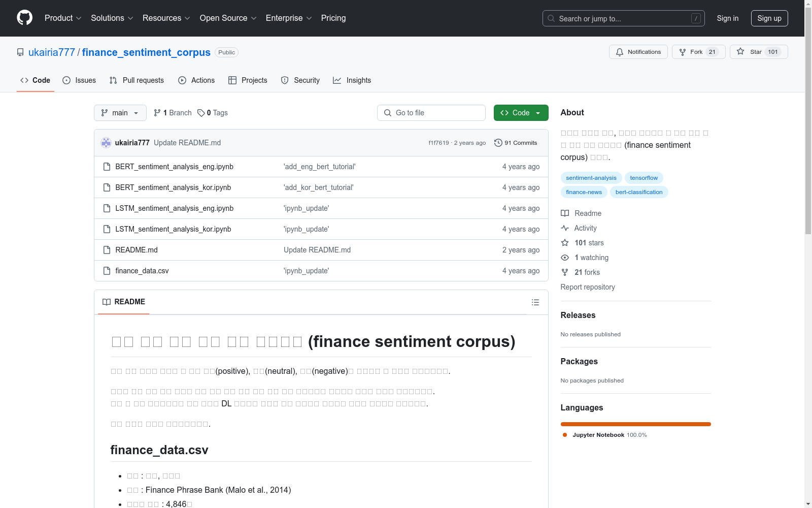This screenshot has width=812, height=508.
Task: View the 0 Tags link
Action: (213, 113)
